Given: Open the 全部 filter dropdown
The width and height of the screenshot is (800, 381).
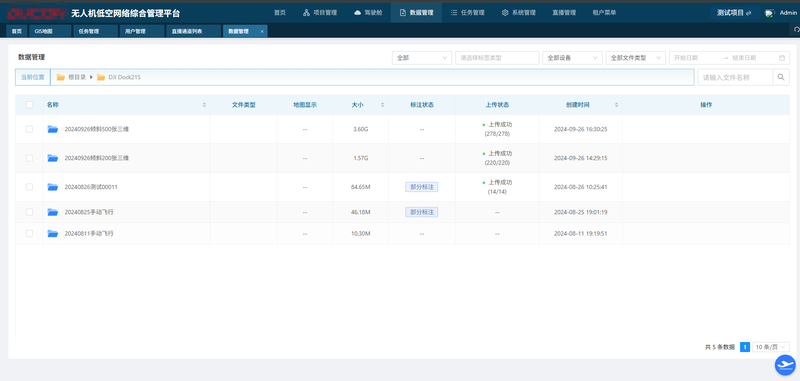Looking at the screenshot, I should pos(422,58).
